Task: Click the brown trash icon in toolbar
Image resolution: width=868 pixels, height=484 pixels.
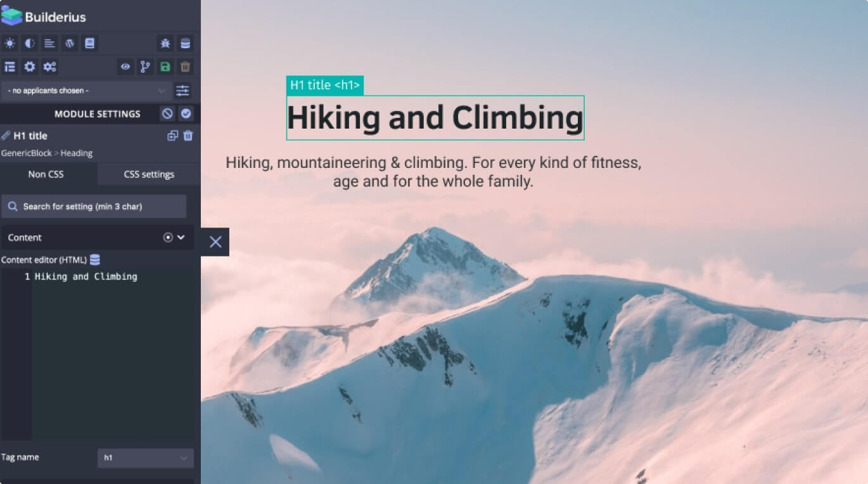Action: point(185,67)
